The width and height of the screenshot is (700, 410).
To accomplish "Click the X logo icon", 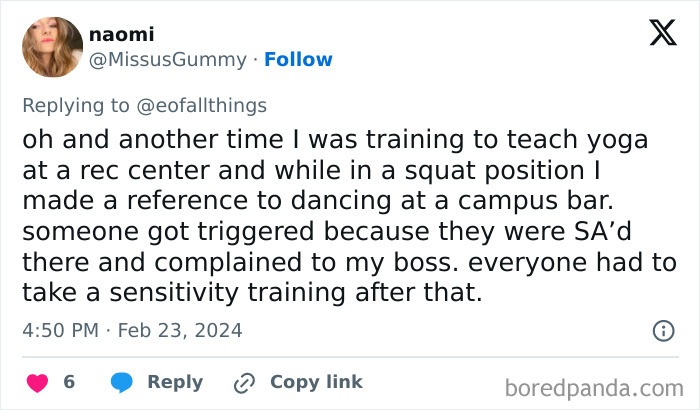I will [662, 33].
